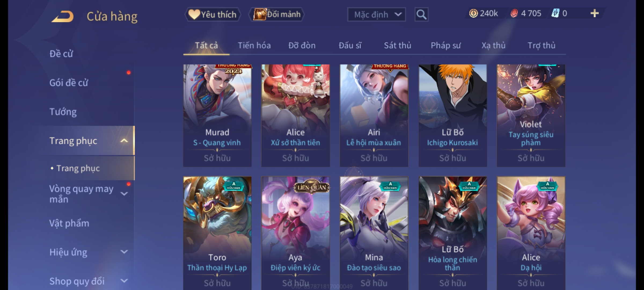Tap the gold coin 240k balance icon

click(x=473, y=13)
